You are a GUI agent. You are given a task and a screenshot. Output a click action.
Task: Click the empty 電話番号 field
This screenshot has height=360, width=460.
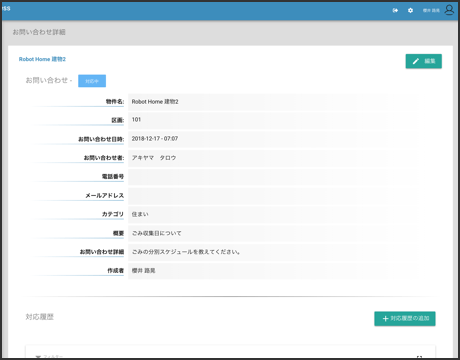[x=273, y=177]
